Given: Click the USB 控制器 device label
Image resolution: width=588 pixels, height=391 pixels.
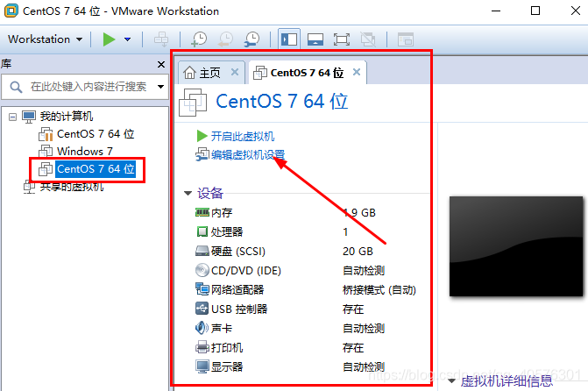Looking at the screenshot, I should pyautogui.click(x=239, y=309).
